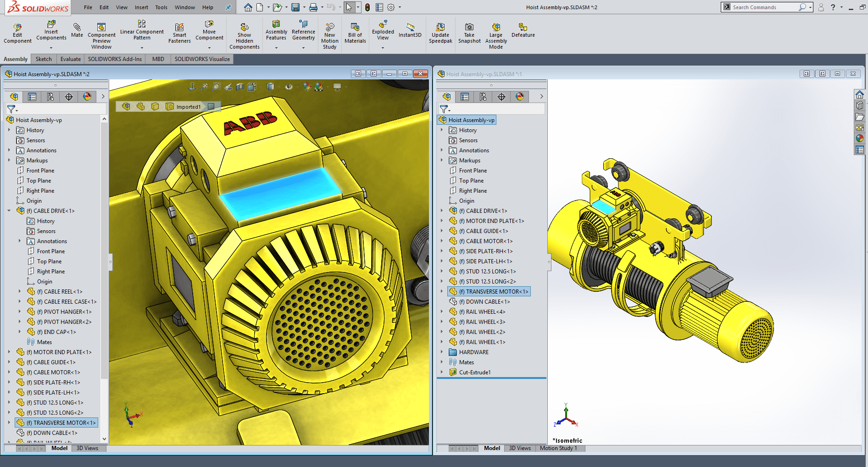This screenshot has height=467, width=868.
Task: Switch to the MBD ribbon tab
Action: click(x=158, y=59)
